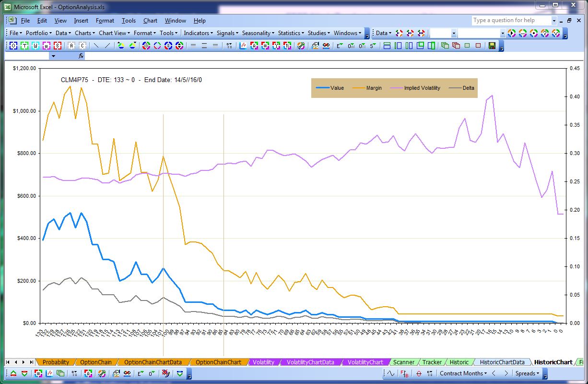Click the narrow combo box in Data toolbar
This screenshot has width=588, height=384.
(x=443, y=33)
